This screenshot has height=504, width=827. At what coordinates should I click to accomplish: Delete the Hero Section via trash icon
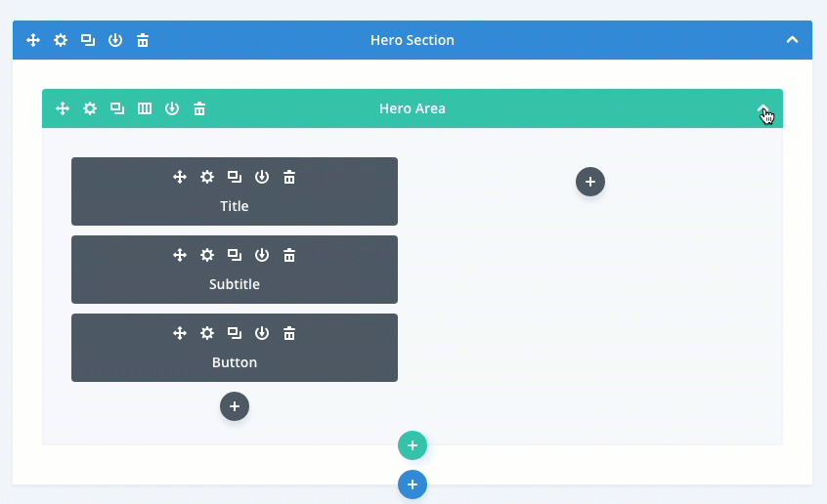(143, 40)
